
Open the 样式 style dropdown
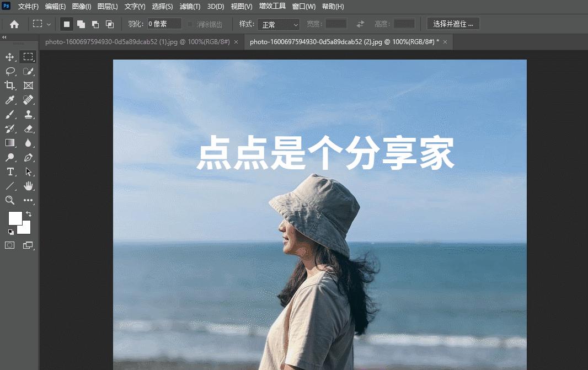click(279, 24)
